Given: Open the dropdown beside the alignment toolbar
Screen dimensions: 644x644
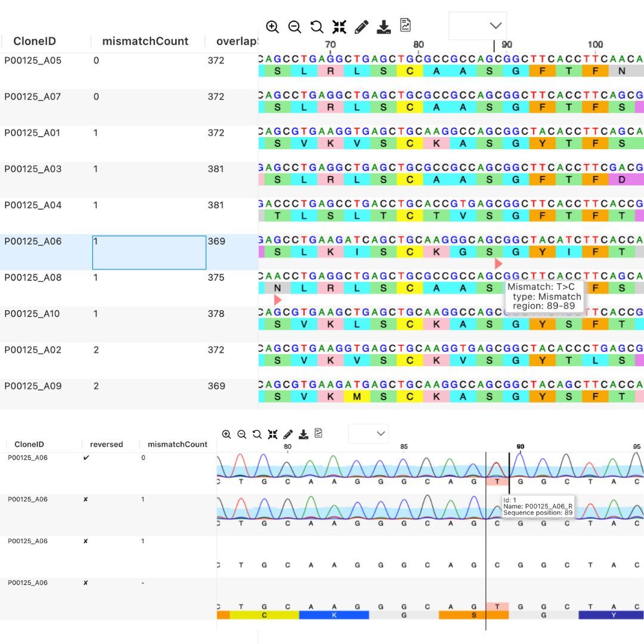Looking at the screenshot, I should tap(477, 26).
